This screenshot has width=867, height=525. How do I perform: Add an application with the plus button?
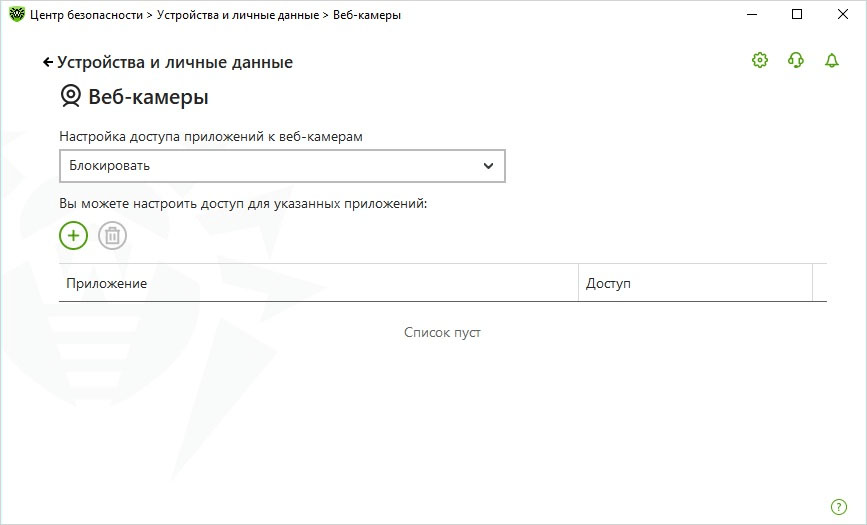tap(74, 236)
